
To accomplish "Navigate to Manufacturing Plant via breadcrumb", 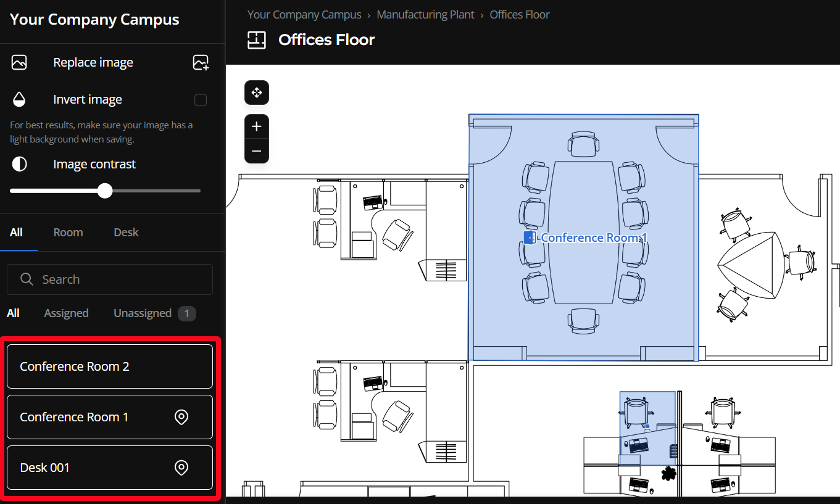I will [425, 14].
